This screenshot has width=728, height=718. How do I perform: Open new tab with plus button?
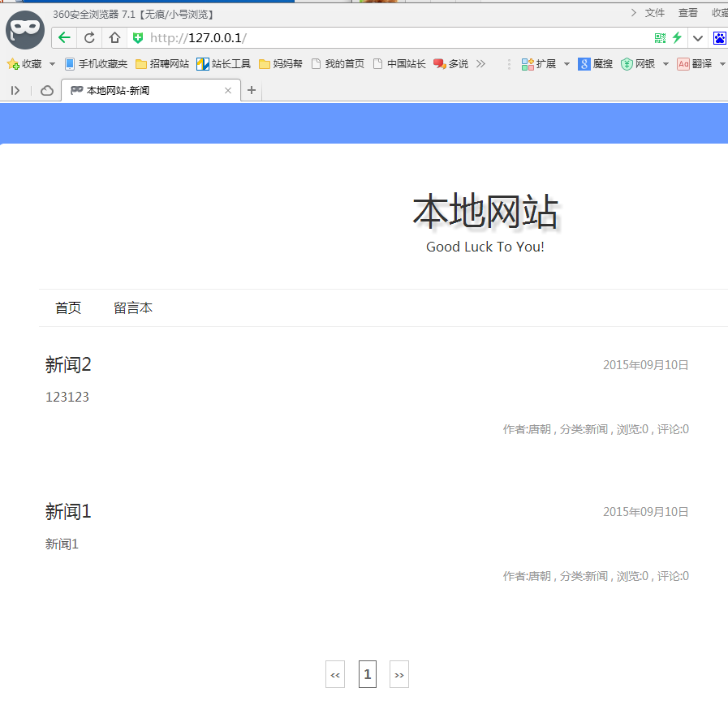[x=252, y=90]
